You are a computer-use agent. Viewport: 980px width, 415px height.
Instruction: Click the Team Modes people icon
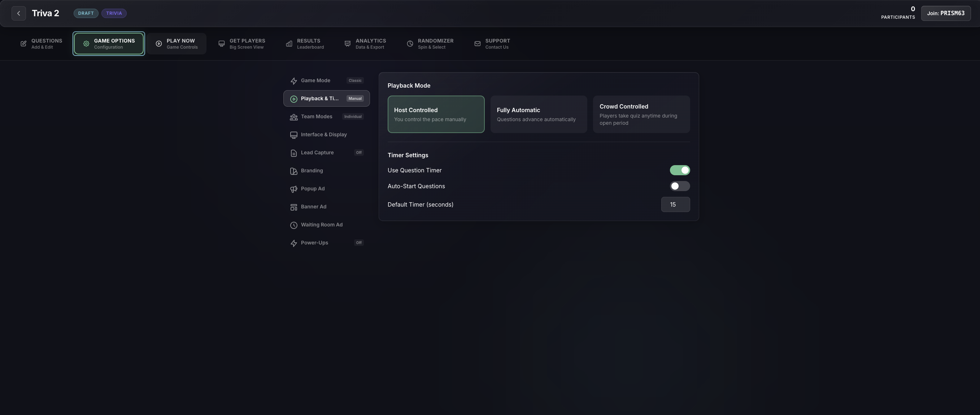point(294,117)
